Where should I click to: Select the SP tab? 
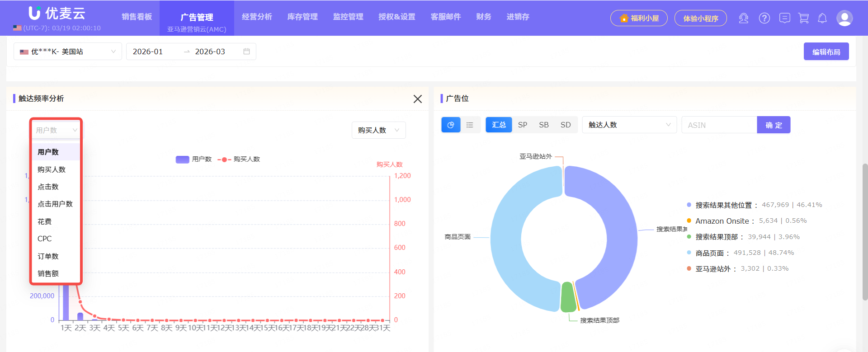523,125
